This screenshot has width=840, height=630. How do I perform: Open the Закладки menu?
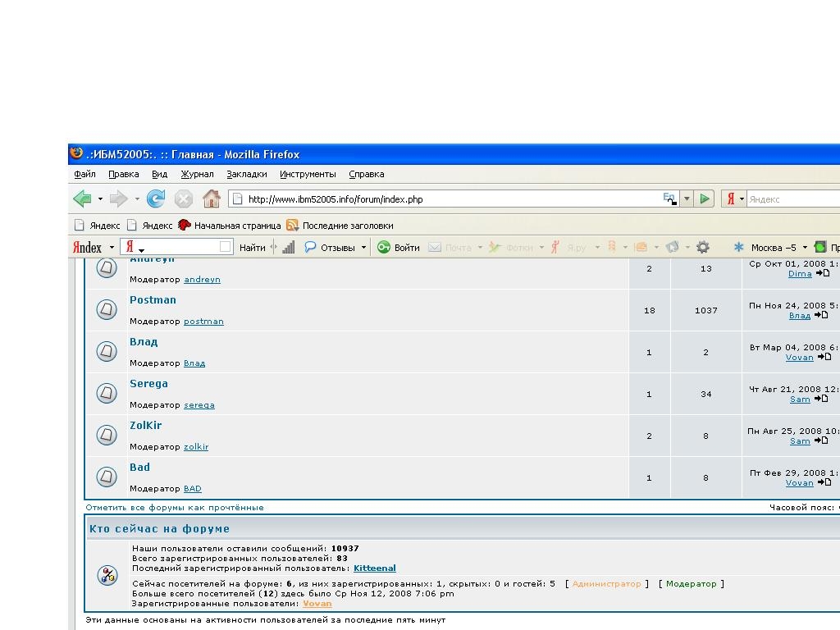(x=246, y=174)
